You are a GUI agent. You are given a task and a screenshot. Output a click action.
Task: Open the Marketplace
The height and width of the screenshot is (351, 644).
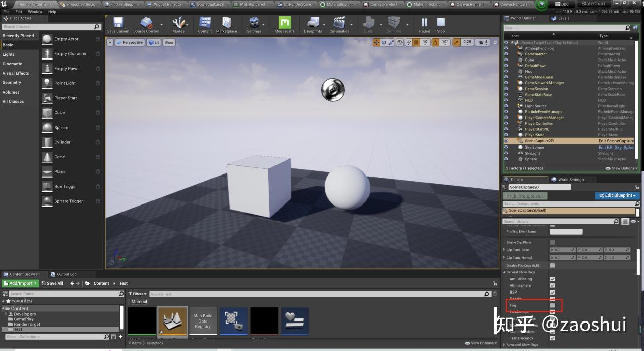pyautogui.click(x=227, y=24)
